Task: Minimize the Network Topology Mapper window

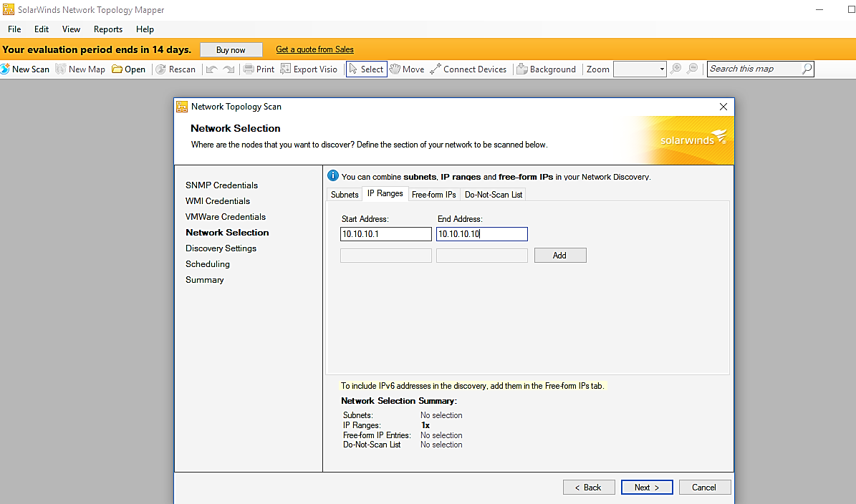Action: click(819, 10)
